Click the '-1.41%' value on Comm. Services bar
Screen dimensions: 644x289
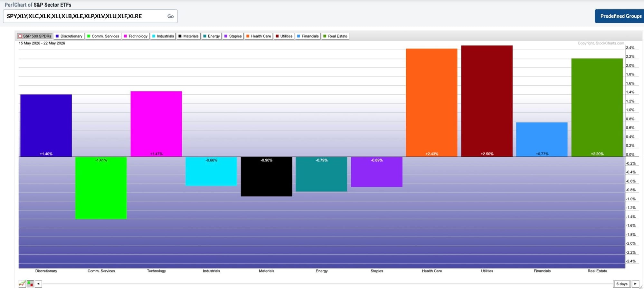(101, 160)
